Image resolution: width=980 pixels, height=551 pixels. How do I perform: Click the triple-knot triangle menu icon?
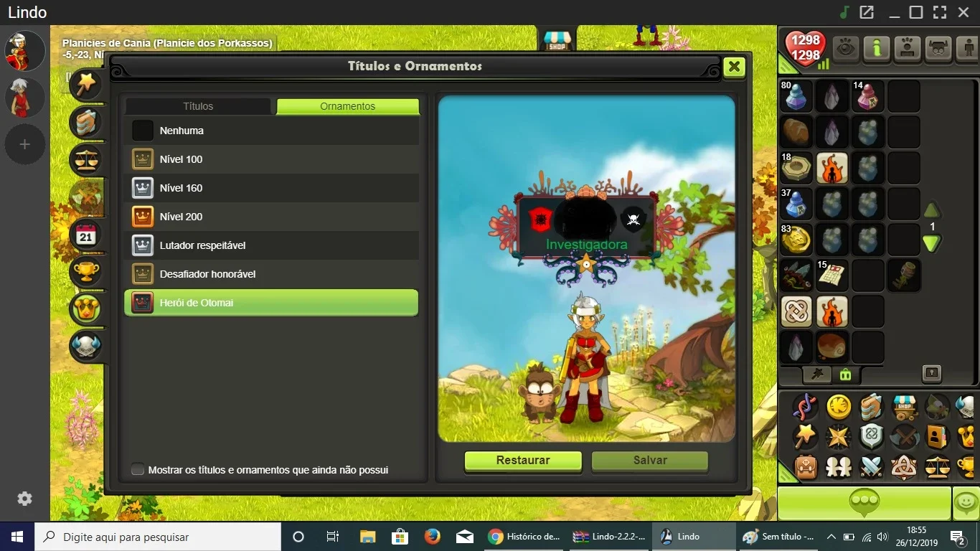coord(904,467)
